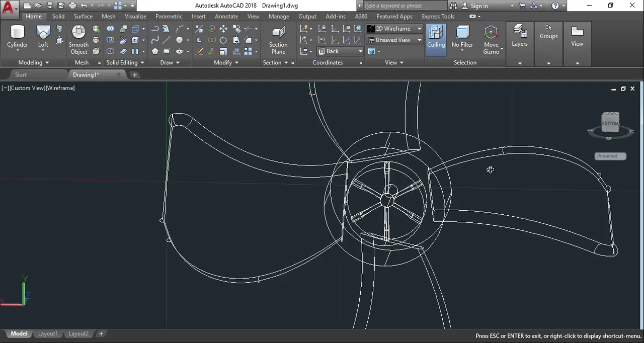Click the Print icon in quick access toolbar
The height and width of the screenshot is (343, 644).
pyautogui.click(x=72, y=6)
